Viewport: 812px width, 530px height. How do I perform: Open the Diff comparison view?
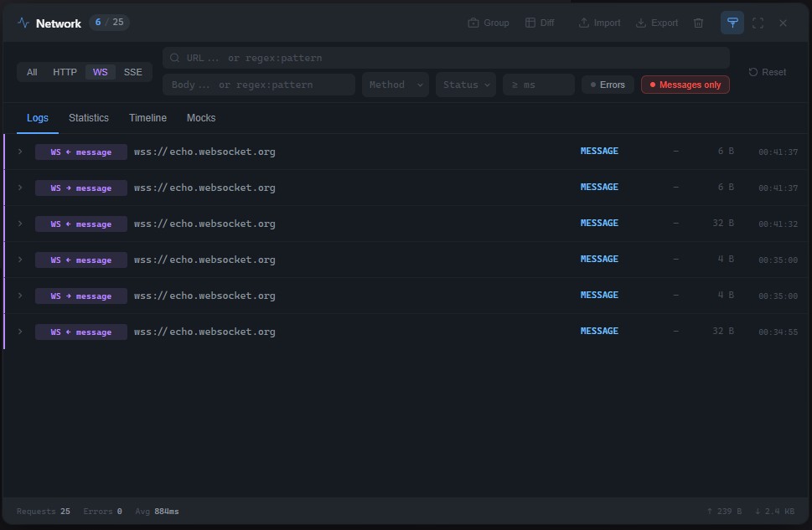coord(540,23)
